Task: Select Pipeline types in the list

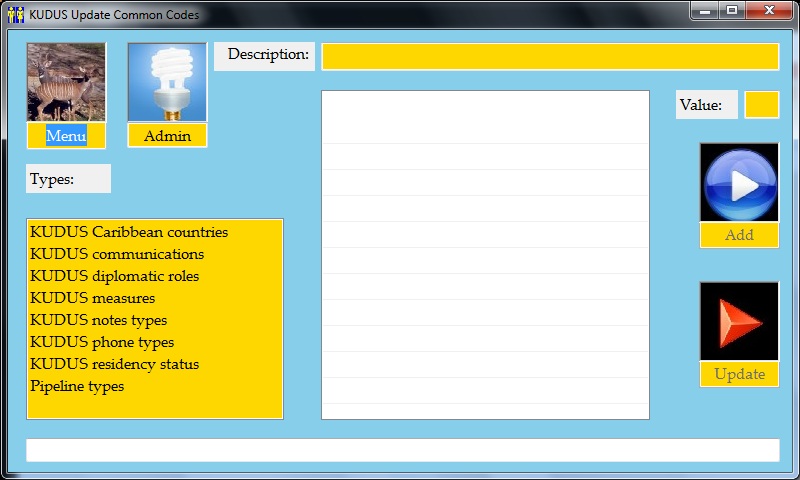Action: click(x=77, y=386)
